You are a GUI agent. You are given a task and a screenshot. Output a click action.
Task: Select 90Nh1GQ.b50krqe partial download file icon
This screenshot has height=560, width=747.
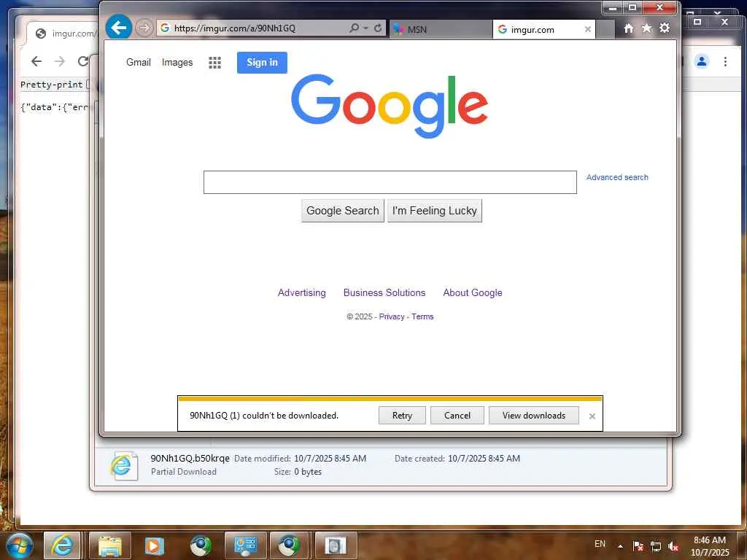(124, 466)
